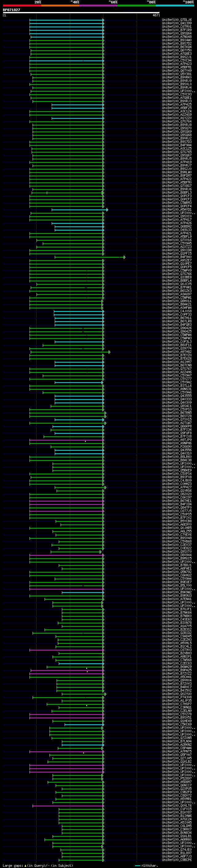Select label UniRef100_C5YC94
Screen dimensions: 197x868
pos(177,61)
